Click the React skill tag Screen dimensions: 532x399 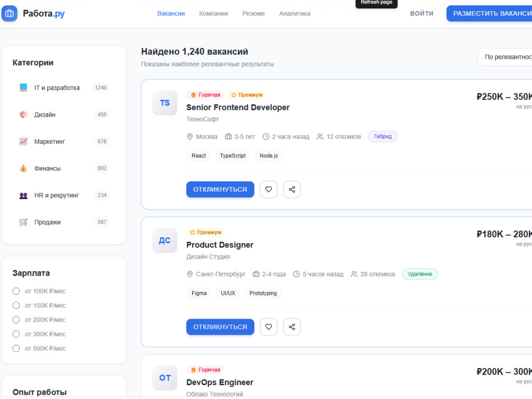pos(198,156)
